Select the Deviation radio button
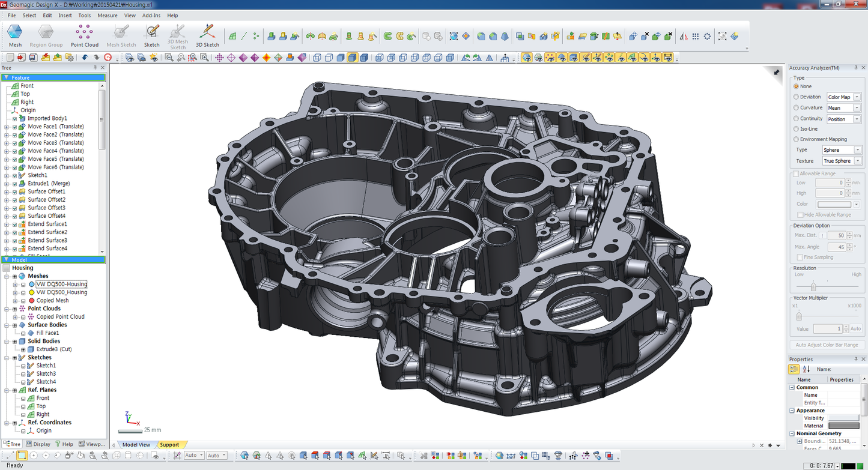 [x=797, y=97]
